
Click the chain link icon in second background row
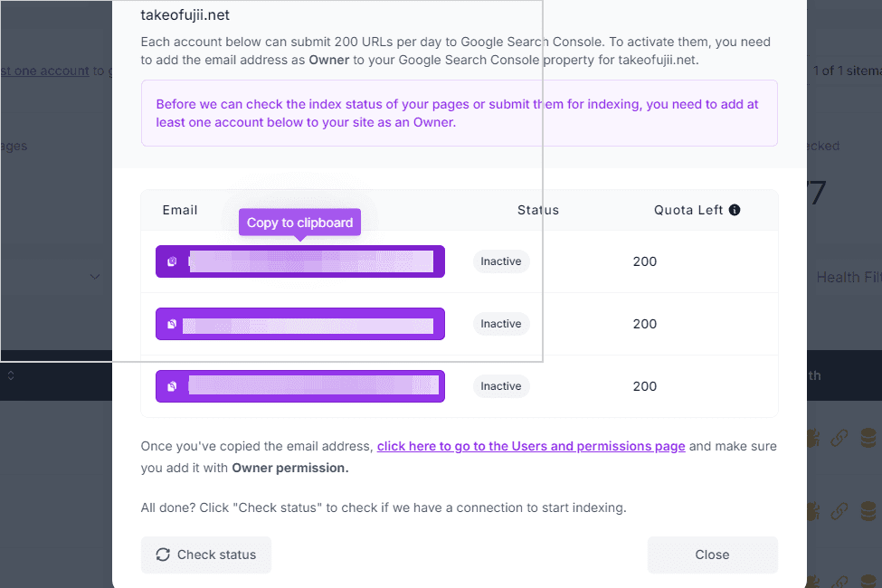pos(839,511)
